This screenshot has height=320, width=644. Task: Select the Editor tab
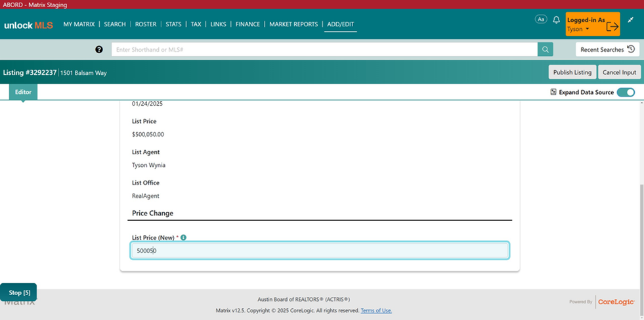pyautogui.click(x=23, y=92)
